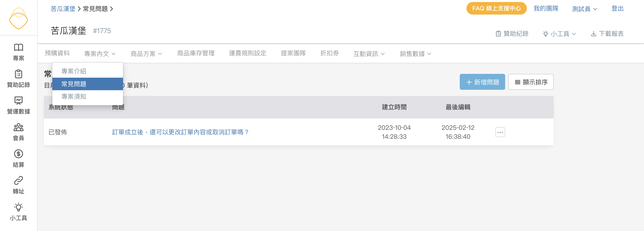
Task: Click the 新增問題 button
Action: tap(482, 82)
